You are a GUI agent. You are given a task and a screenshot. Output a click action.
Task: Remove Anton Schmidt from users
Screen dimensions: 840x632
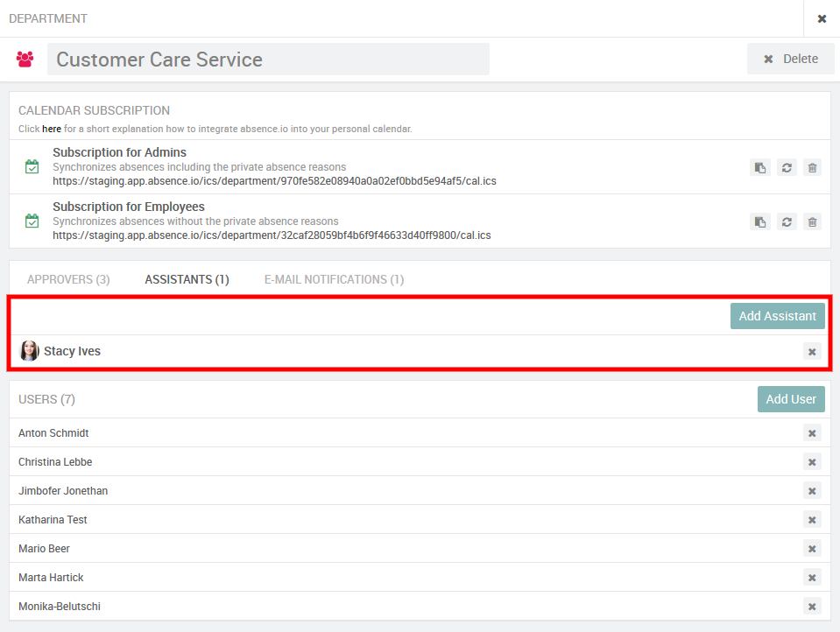click(812, 433)
